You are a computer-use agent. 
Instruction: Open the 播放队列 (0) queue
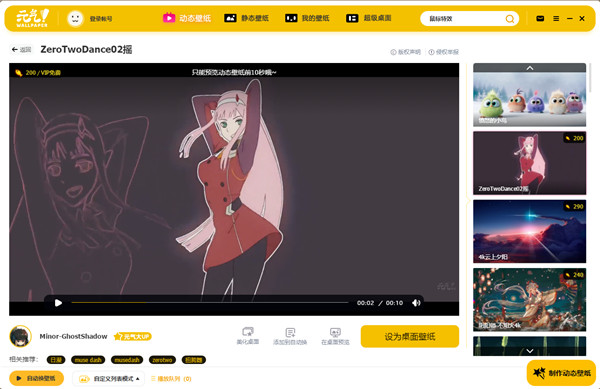[171, 379]
